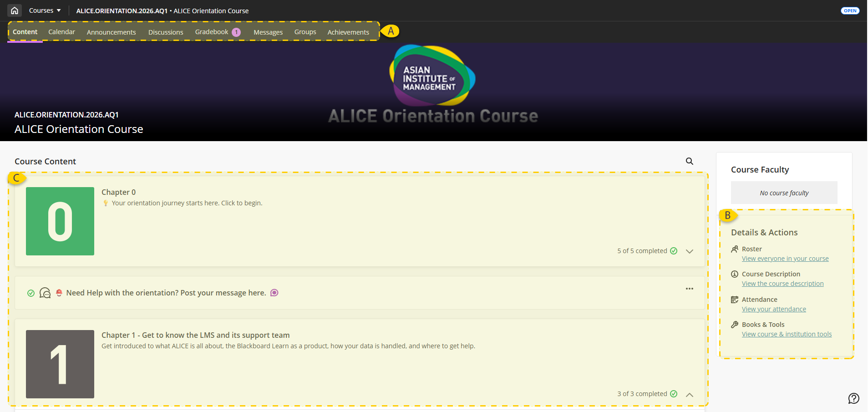Open 'Need Help with the orientation' discussion
868x412 pixels.
pos(166,293)
